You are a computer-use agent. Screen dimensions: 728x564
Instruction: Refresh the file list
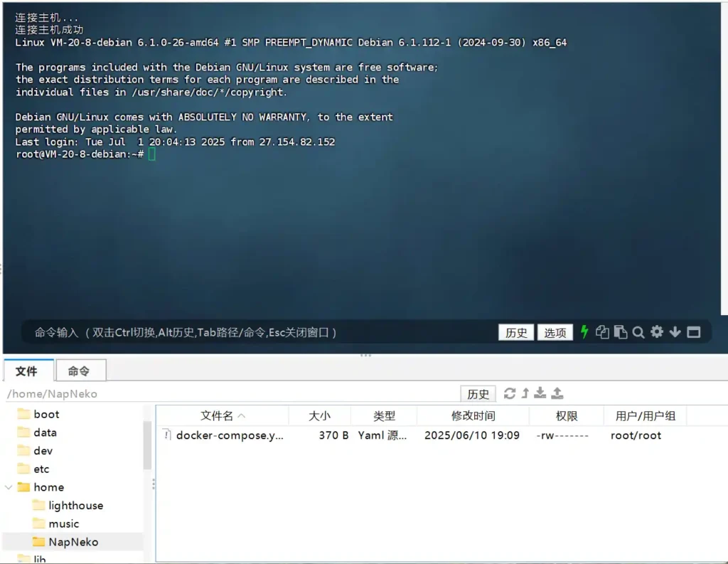pyautogui.click(x=510, y=393)
